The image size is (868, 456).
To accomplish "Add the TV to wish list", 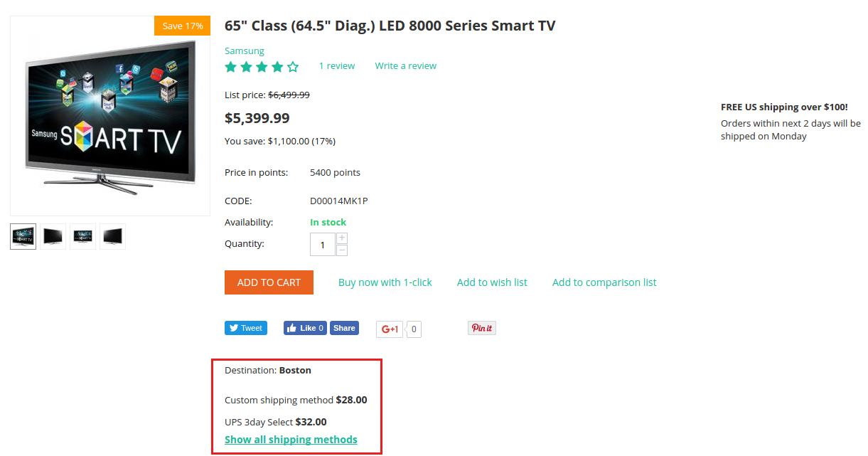I will click(x=492, y=282).
